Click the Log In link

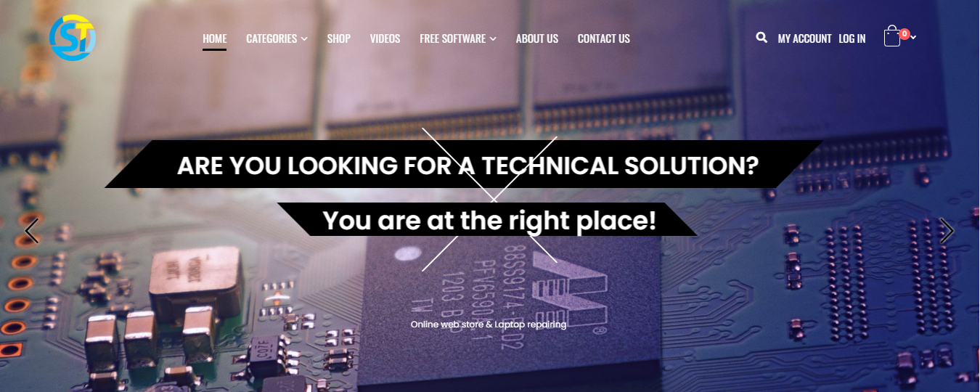click(x=852, y=38)
